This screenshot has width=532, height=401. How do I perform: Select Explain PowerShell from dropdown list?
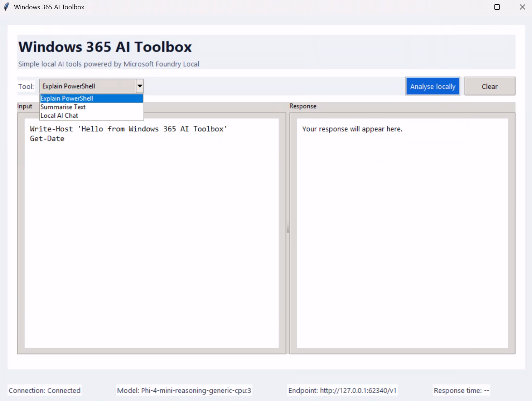[92, 98]
